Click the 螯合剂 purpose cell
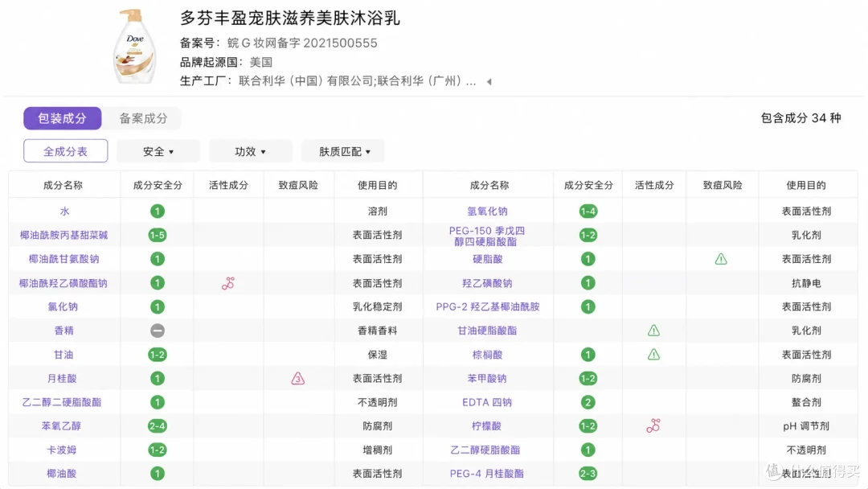The image size is (868, 489). (x=806, y=403)
